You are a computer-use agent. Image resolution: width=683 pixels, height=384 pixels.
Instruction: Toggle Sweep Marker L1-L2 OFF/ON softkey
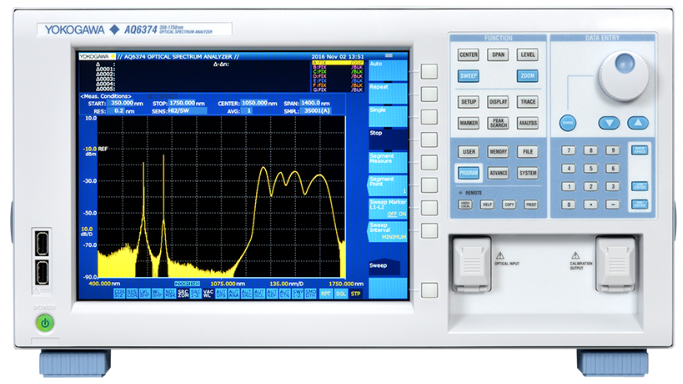point(388,208)
